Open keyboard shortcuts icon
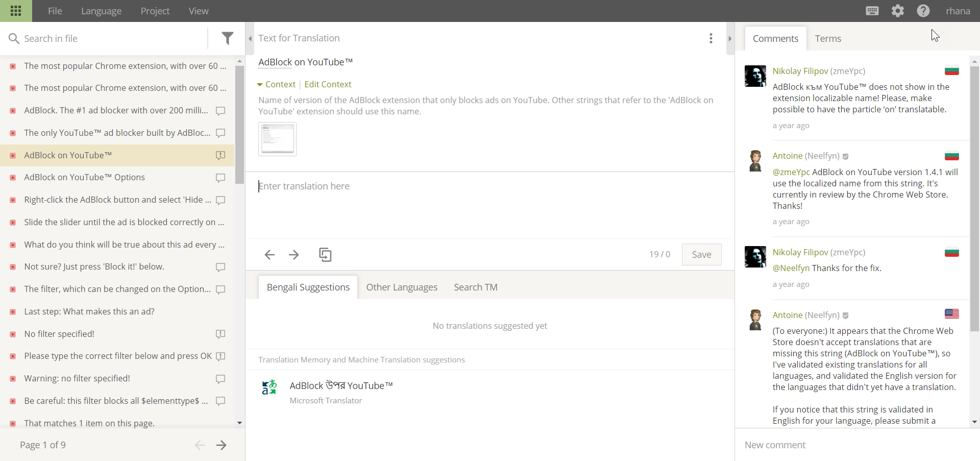Screen dimensions: 980x461 (x=872, y=11)
